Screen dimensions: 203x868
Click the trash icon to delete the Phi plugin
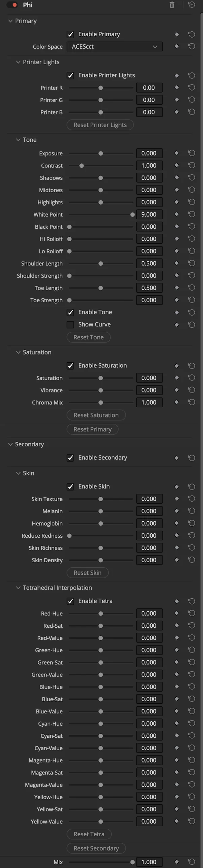point(172,5)
